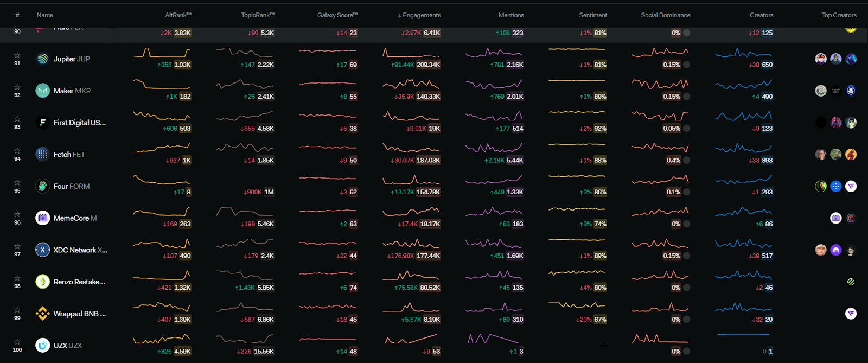Click Maker's social dominance circle indicator
The image size is (868, 363).
pos(687,97)
